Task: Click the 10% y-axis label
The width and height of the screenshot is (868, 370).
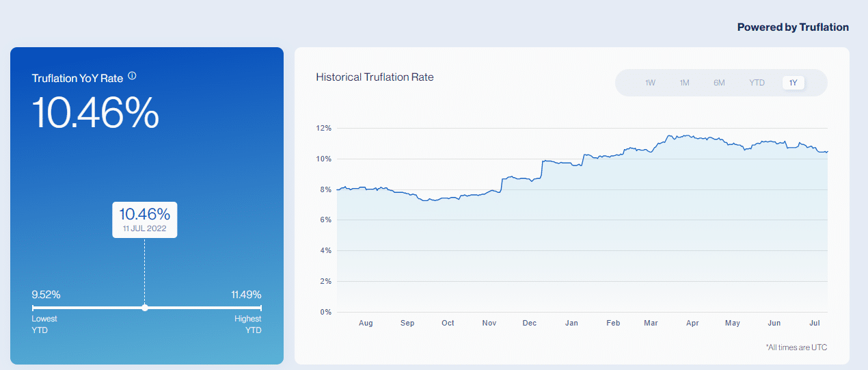Action: pos(324,159)
